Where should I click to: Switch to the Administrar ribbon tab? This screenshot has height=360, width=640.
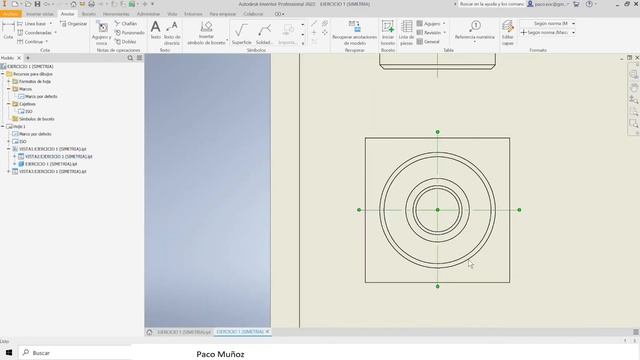pos(148,14)
